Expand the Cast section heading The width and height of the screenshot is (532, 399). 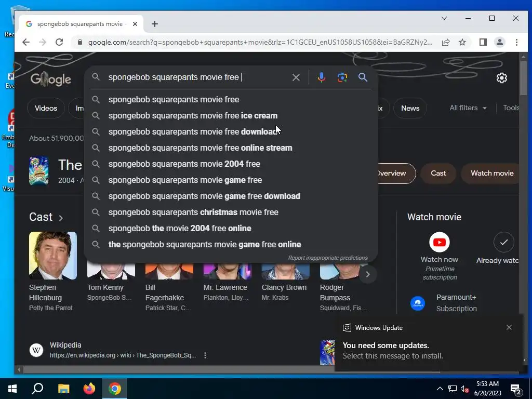[x=46, y=217]
